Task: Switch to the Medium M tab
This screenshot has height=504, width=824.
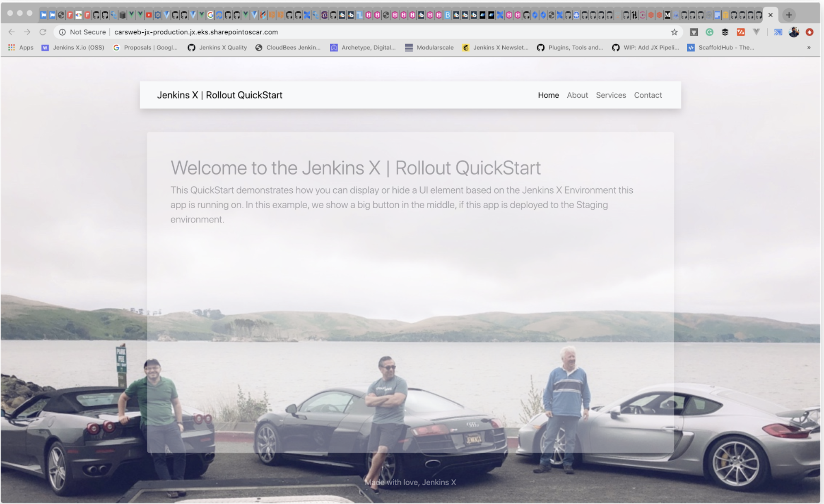Action: 667,15
